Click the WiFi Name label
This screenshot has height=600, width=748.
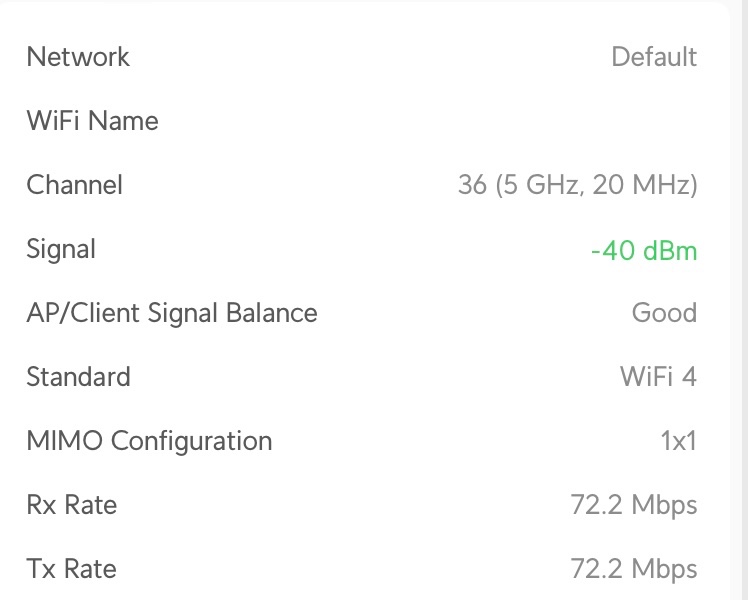coord(92,121)
